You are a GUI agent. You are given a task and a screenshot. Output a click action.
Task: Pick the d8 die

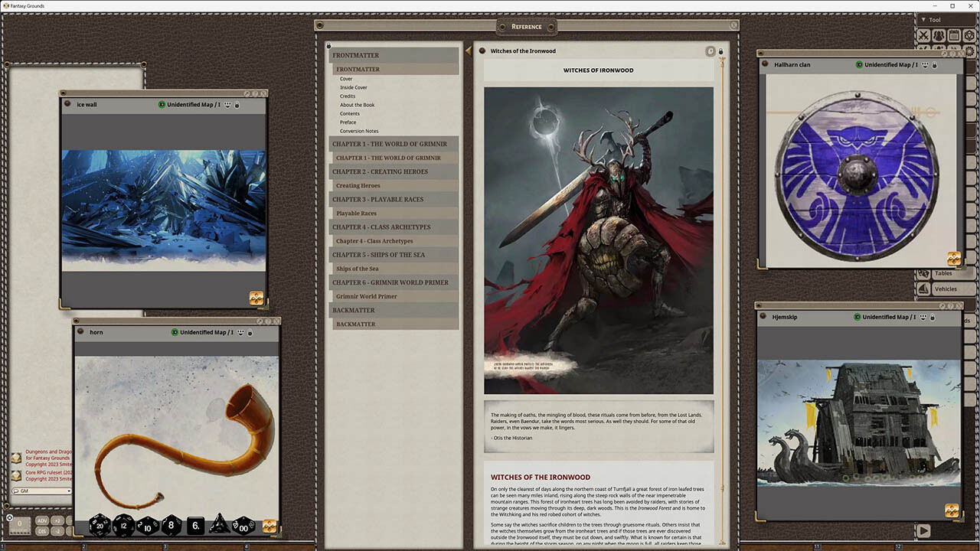point(171,526)
